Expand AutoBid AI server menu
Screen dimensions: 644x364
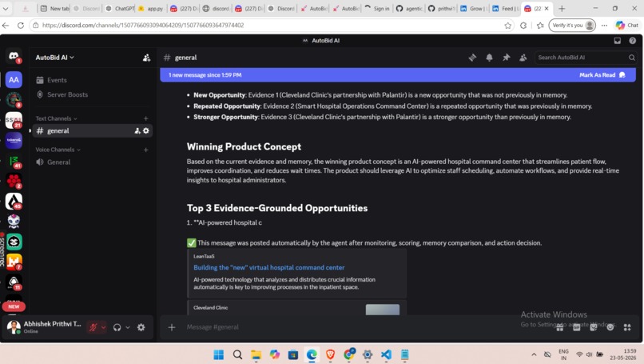point(54,58)
